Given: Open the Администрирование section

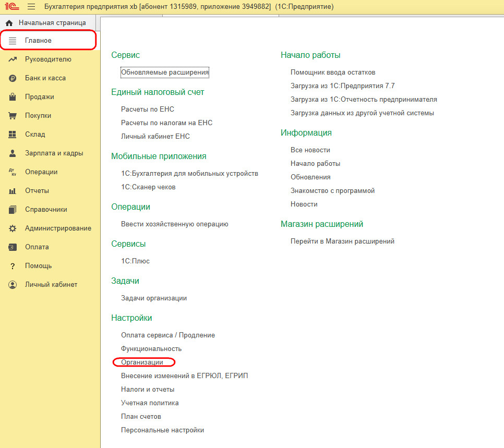Looking at the screenshot, I should pyautogui.click(x=58, y=228).
